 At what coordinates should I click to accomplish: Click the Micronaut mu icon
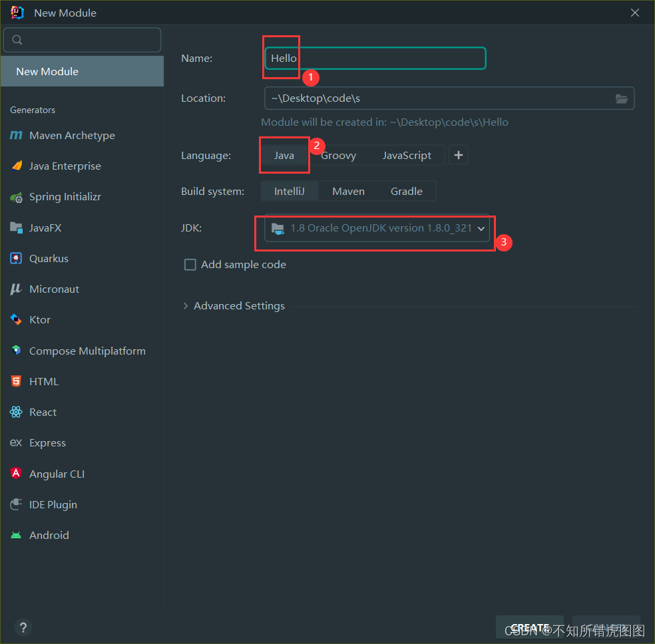16,289
